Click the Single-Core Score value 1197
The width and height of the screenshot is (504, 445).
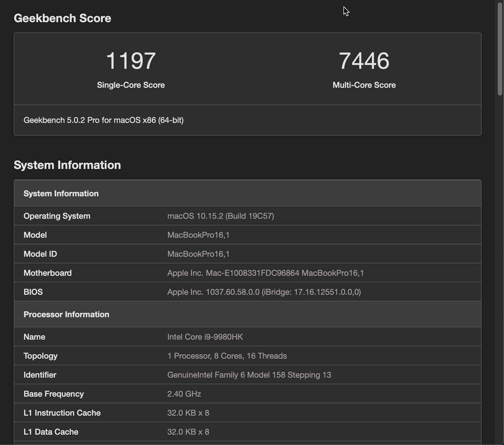coord(131,61)
